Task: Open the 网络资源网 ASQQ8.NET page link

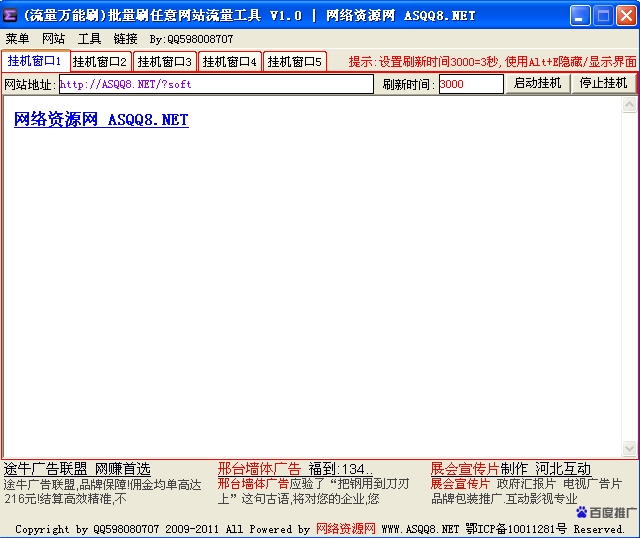Action: [101, 120]
